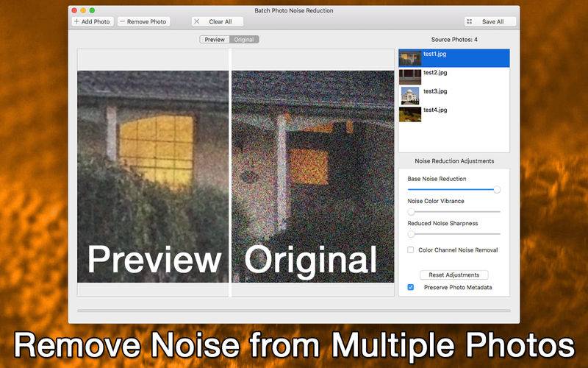588x368 pixels.
Task: Minimize the window with the yellow button
Action: tap(83, 10)
